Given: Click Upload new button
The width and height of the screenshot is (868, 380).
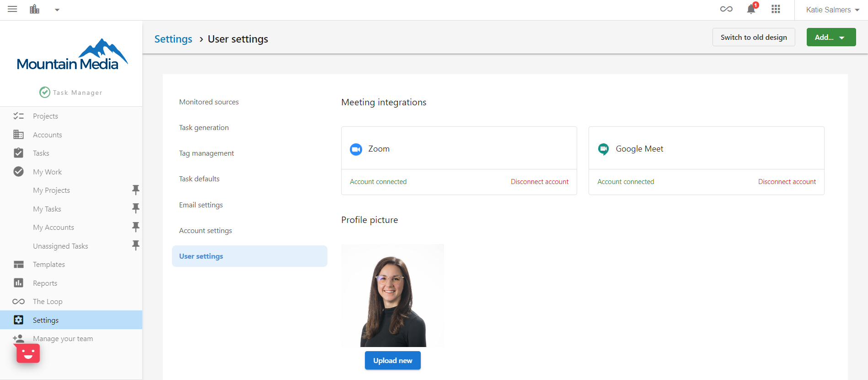Looking at the screenshot, I should pyautogui.click(x=393, y=360).
